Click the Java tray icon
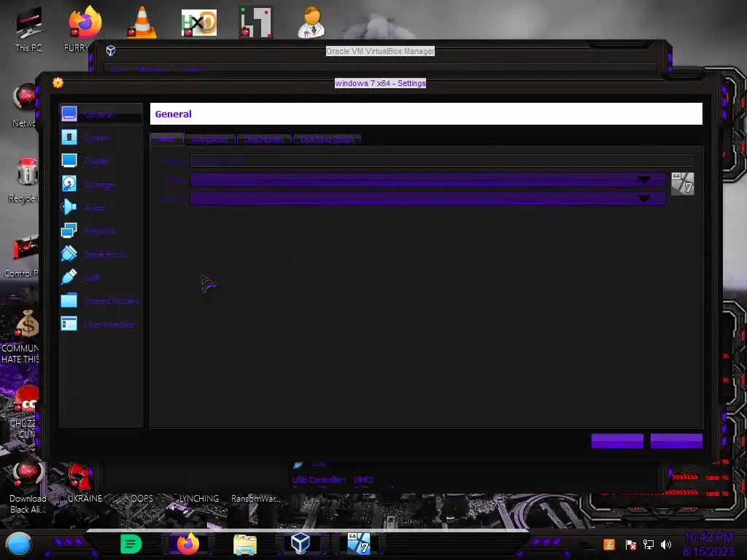This screenshot has width=747, height=560. pyautogui.click(x=609, y=544)
